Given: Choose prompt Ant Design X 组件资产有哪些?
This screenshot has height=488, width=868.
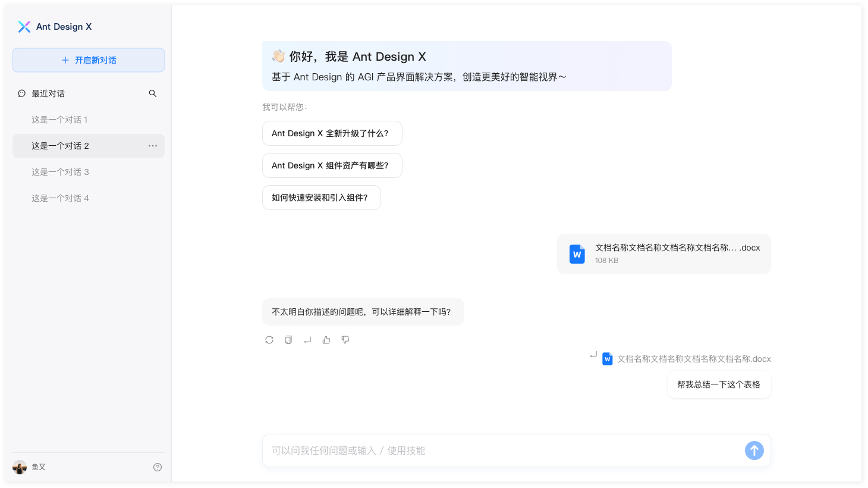Looking at the screenshot, I should click(x=332, y=165).
